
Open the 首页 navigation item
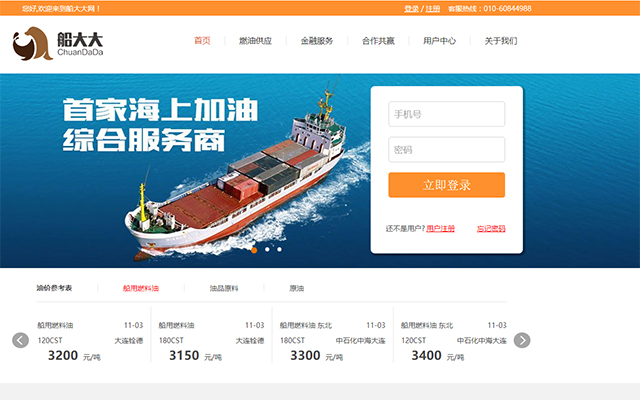click(202, 40)
